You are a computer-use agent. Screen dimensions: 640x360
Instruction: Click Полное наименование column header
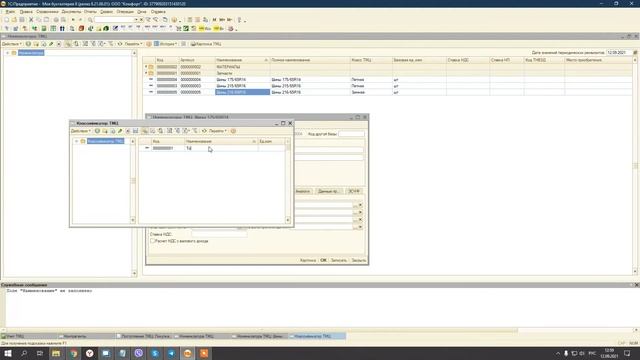click(x=309, y=60)
